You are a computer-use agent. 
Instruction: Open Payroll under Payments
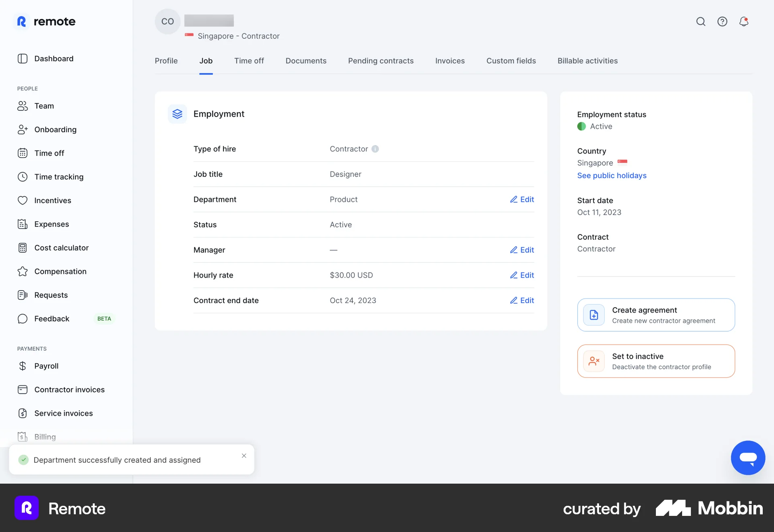(x=46, y=366)
